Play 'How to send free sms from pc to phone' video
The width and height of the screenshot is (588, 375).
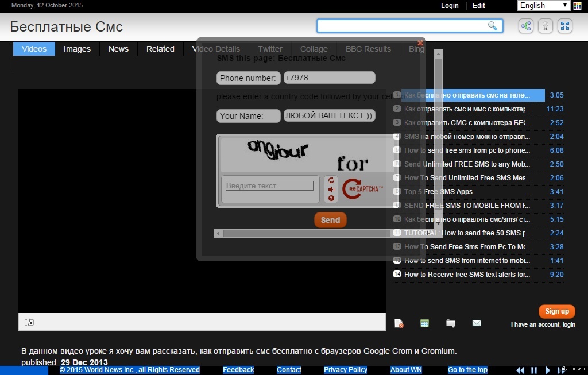pos(467,150)
